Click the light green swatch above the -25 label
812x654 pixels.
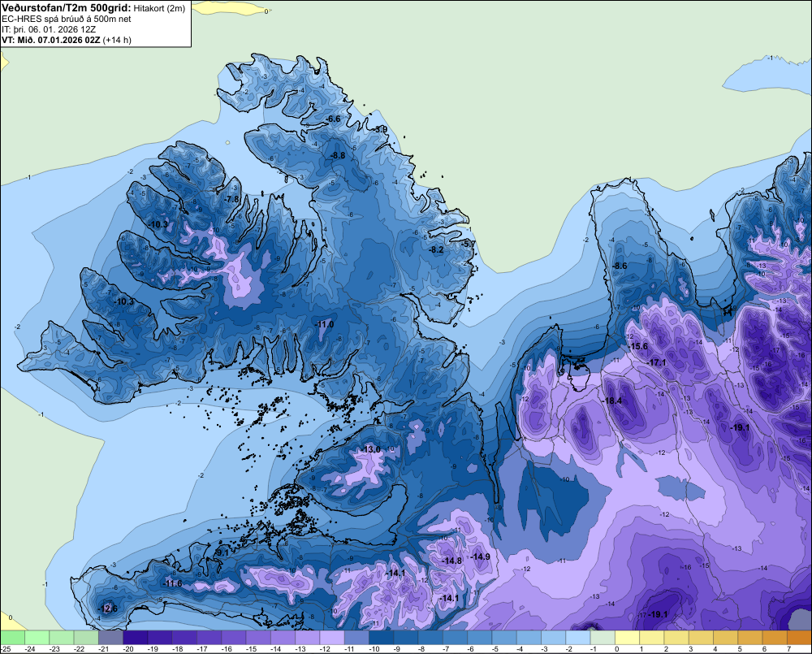coord(12,638)
